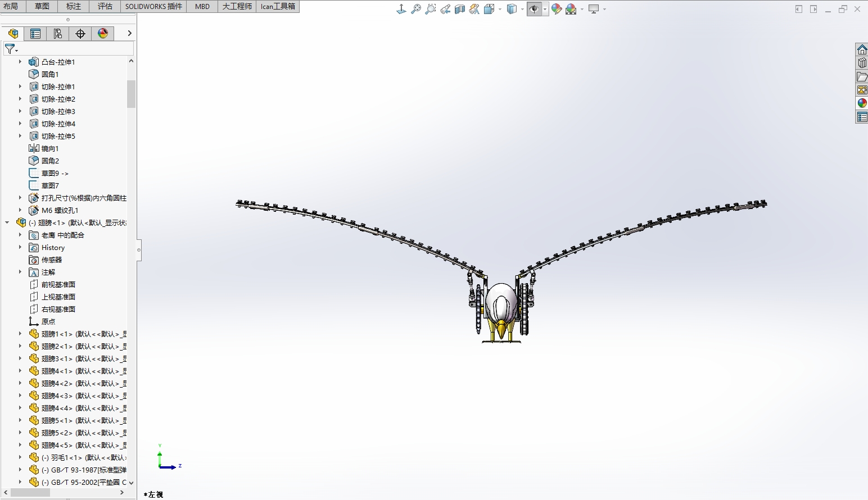Click the panel collapse handle

[x=139, y=250]
